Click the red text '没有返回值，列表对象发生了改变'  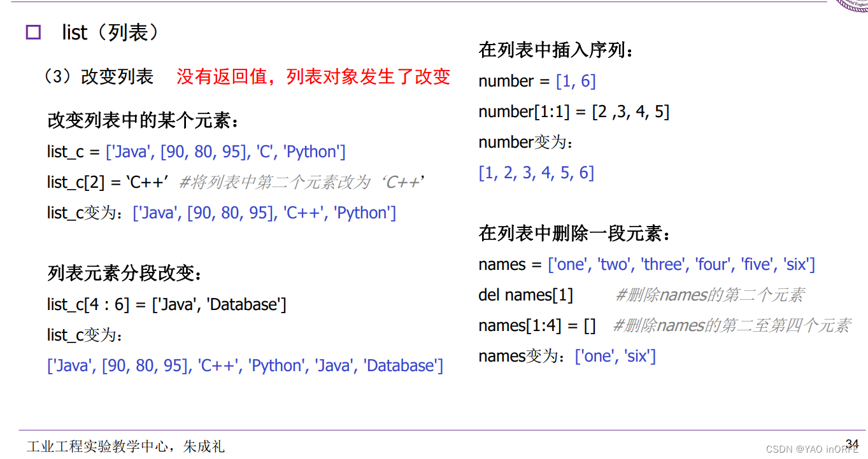(x=313, y=77)
